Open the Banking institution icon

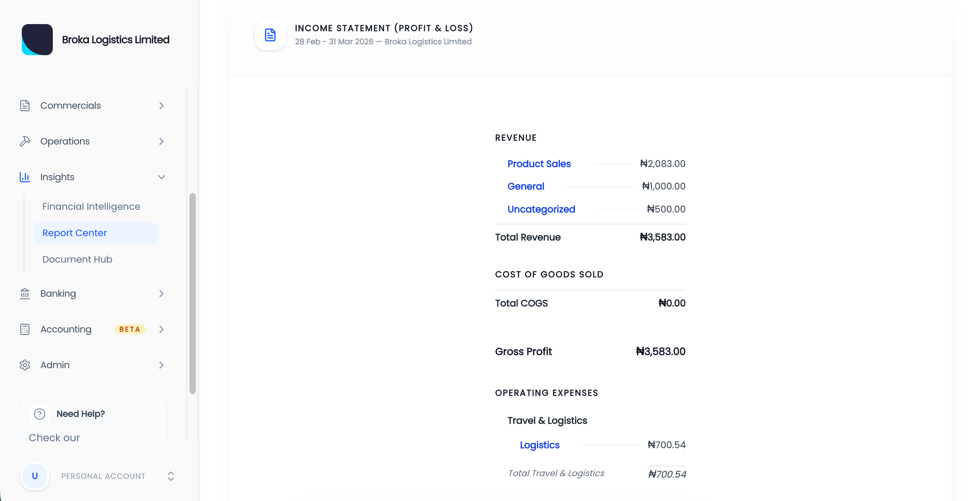(x=25, y=294)
